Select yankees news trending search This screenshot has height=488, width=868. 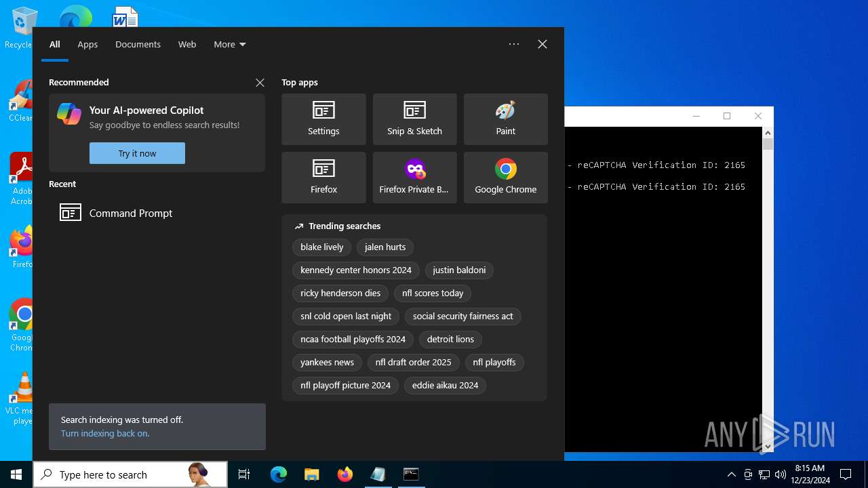tap(328, 363)
